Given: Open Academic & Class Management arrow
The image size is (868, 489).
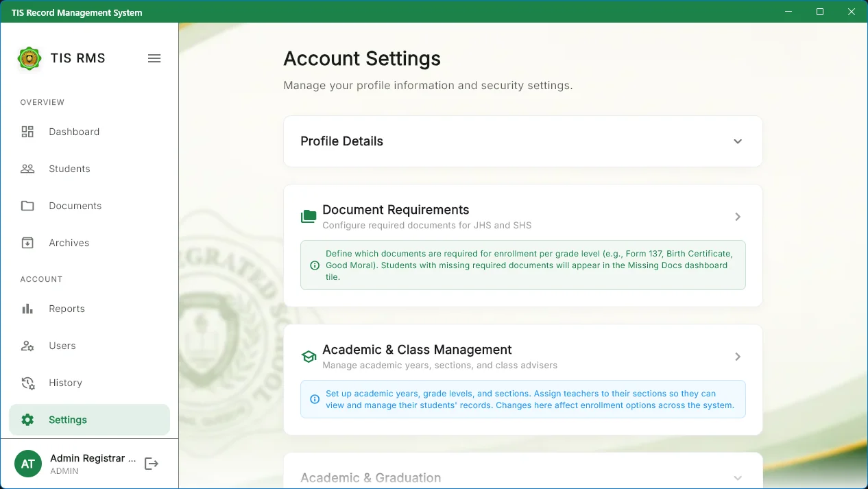Looking at the screenshot, I should [x=738, y=357].
